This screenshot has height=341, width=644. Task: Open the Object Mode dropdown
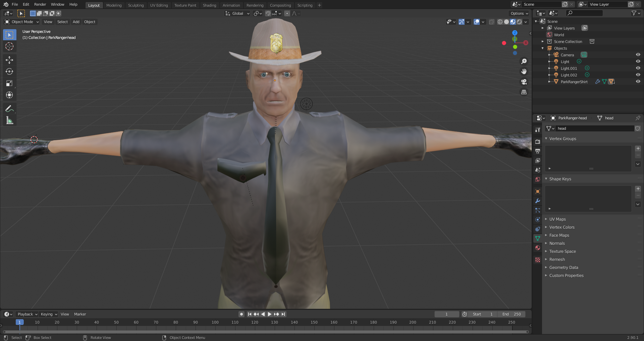click(21, 21)
